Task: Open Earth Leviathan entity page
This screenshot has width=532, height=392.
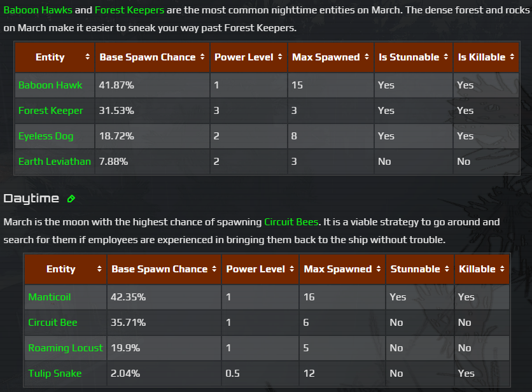Action: (x=55, y=162)
